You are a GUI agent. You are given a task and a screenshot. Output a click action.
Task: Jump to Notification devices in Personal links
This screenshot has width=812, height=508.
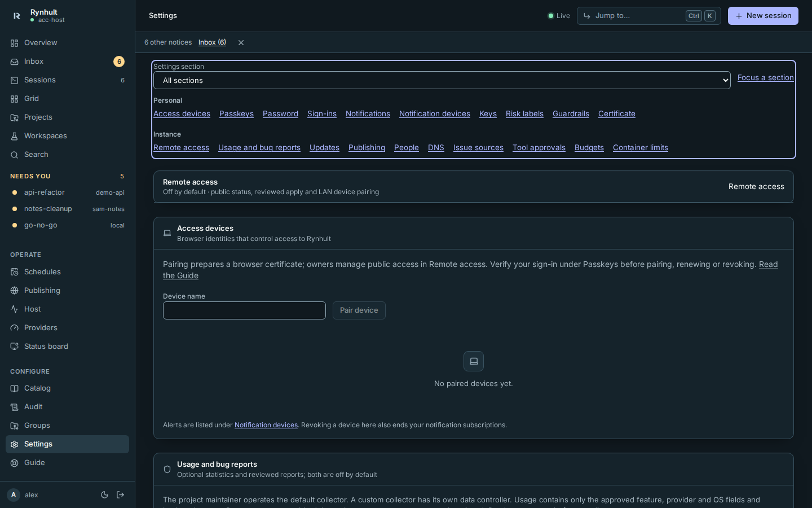tap(435, 114)
